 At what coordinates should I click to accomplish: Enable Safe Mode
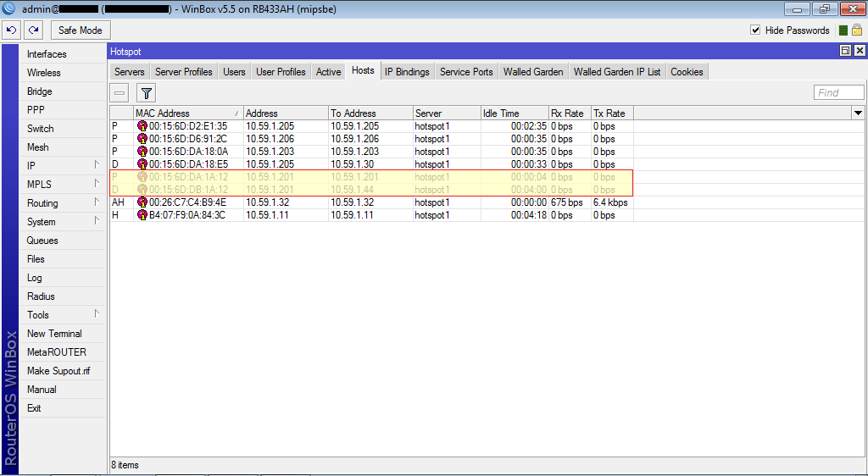[x=81, y=30]
